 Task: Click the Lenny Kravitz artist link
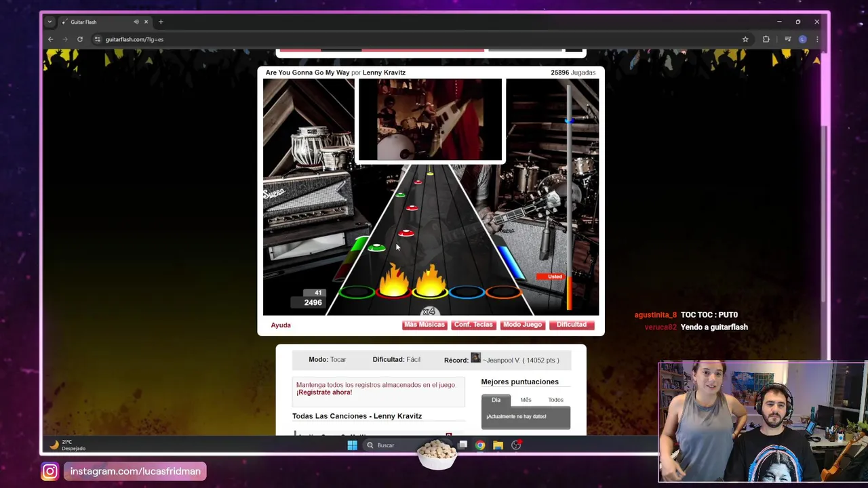pos(384,73)
